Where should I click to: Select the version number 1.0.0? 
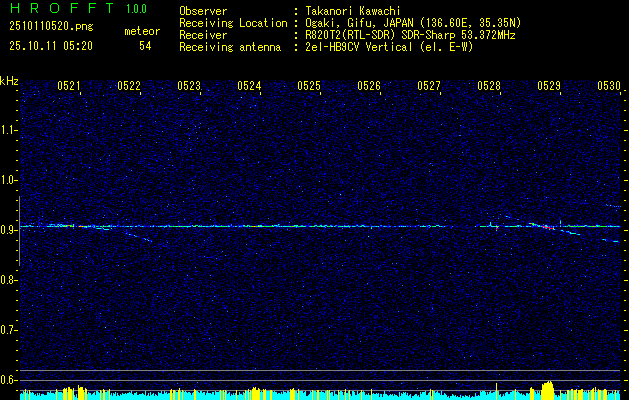coord(136,9)
